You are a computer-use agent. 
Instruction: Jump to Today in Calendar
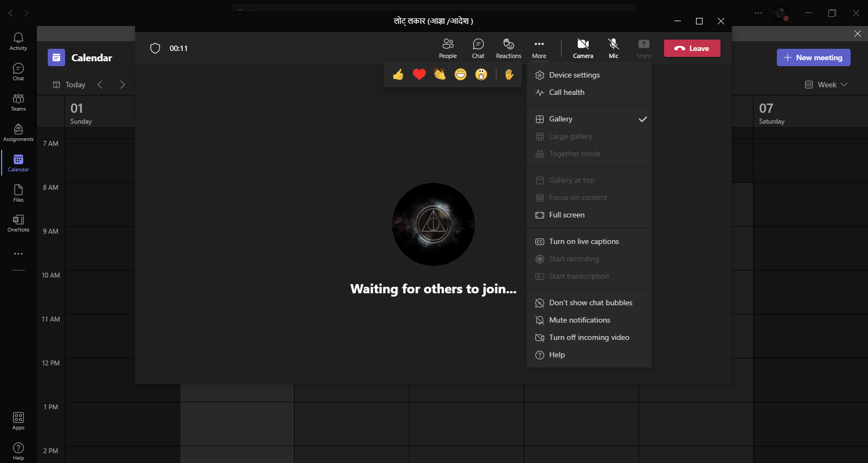(69, 85)
